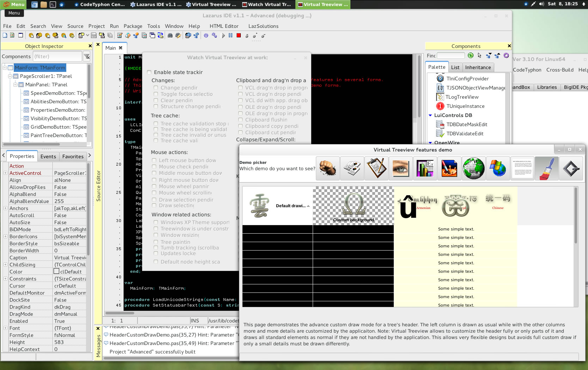This screenshot has height=370, width=588.
Task: Collapse LuiControls DB palette group
Action: coord(430,115)
